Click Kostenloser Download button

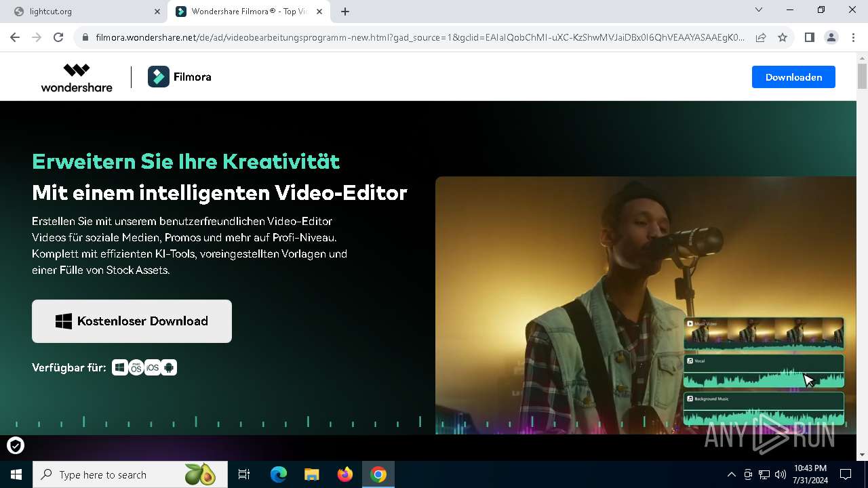132,321
